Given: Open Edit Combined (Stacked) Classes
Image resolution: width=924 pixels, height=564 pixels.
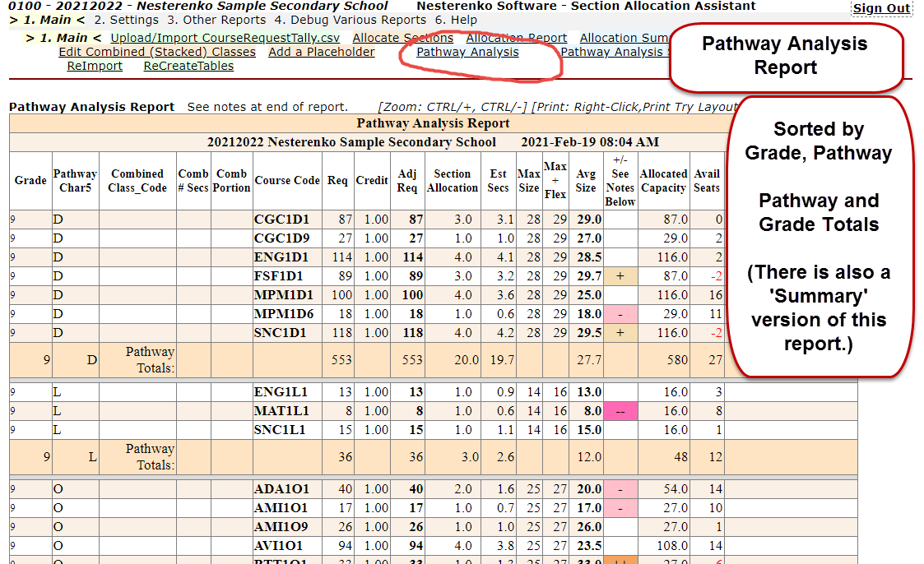Looking at the screenshot, I should tap(157, 52).
